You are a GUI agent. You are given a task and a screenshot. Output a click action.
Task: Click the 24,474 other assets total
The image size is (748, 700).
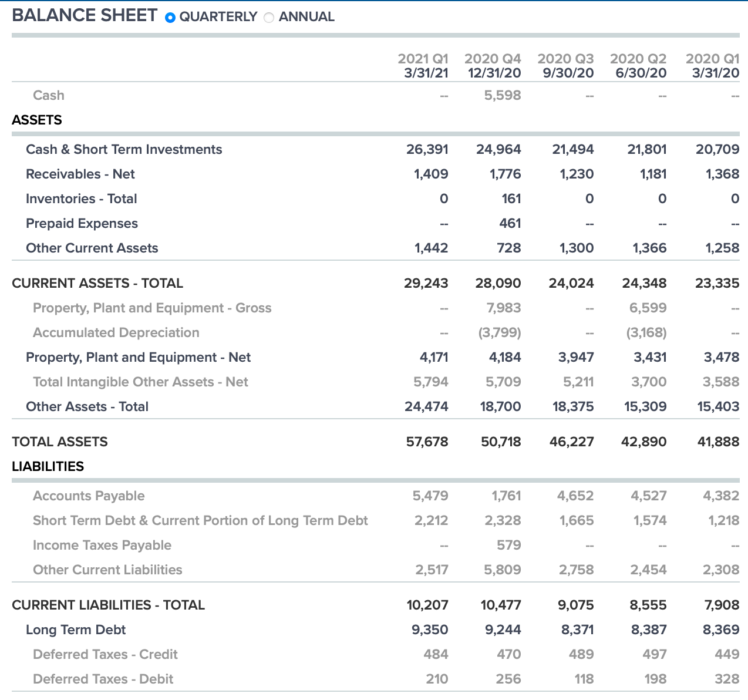[427, 406]
